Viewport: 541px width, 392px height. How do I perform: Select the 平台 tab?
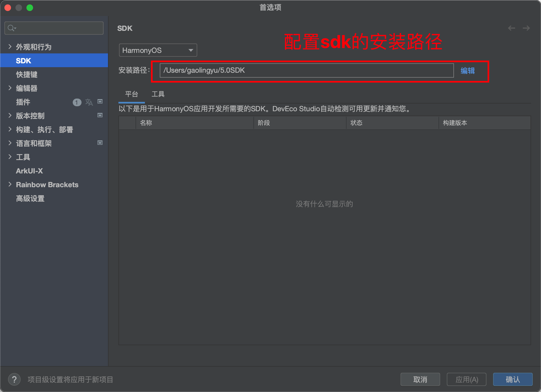click(131, 94)
